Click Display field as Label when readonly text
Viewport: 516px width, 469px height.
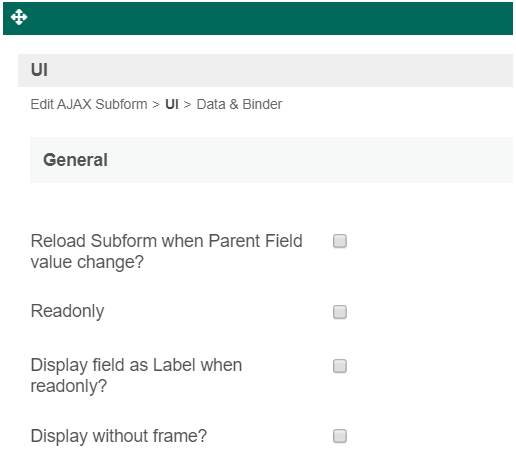coord(136,375)
